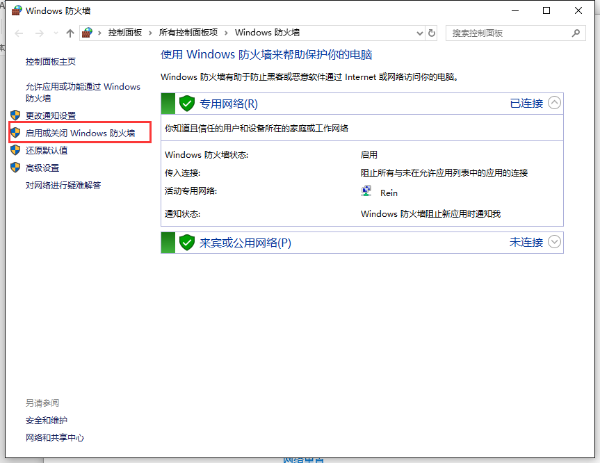
Task: Expand chevron after 控制面板 breadcrumb
Action: pos(150,33)
